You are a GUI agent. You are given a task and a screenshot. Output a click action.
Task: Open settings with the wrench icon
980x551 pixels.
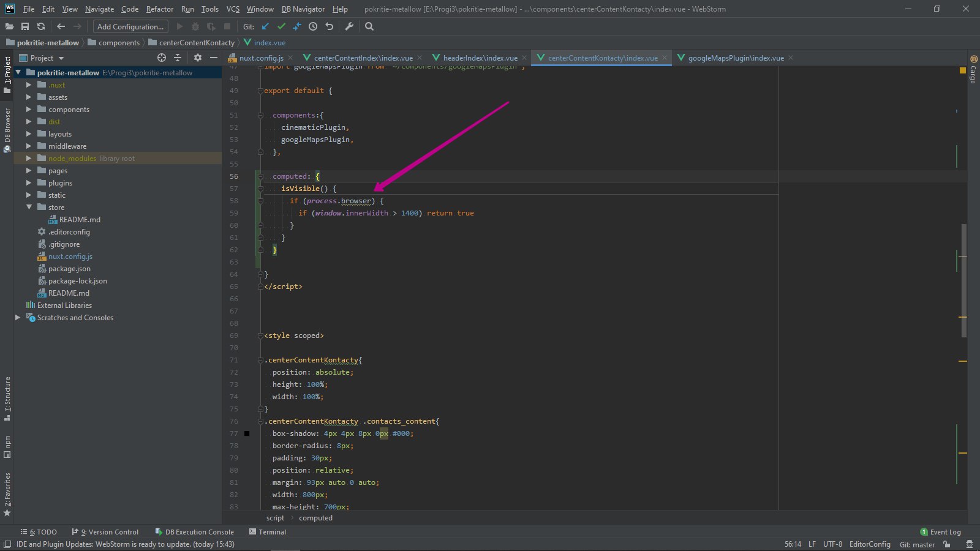(349, 26)
